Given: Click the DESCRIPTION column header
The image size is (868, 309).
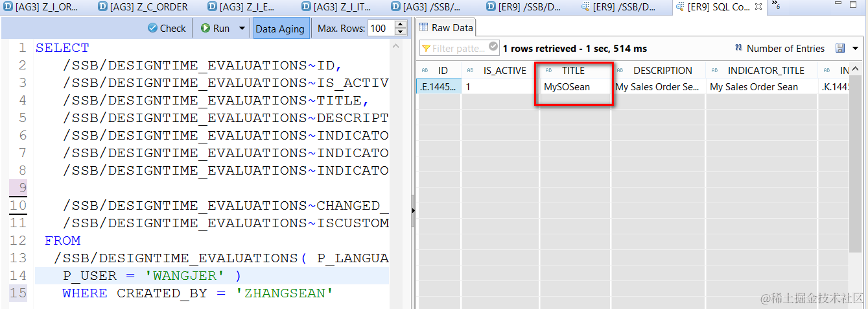Looking at the screenshot, I should pos(658,70).
